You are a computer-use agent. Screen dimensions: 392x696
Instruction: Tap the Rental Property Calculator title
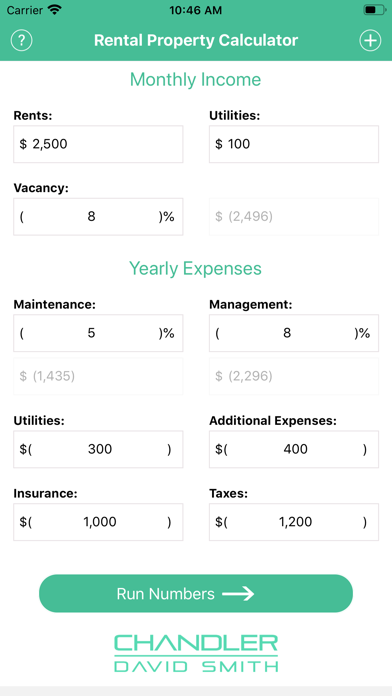click(x=196, y=40)
